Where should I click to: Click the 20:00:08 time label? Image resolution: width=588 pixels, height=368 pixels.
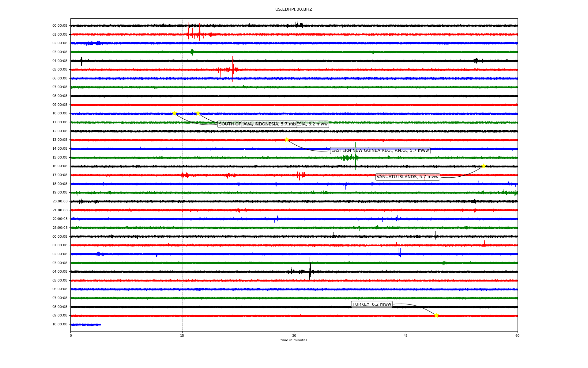pos(60,201)
